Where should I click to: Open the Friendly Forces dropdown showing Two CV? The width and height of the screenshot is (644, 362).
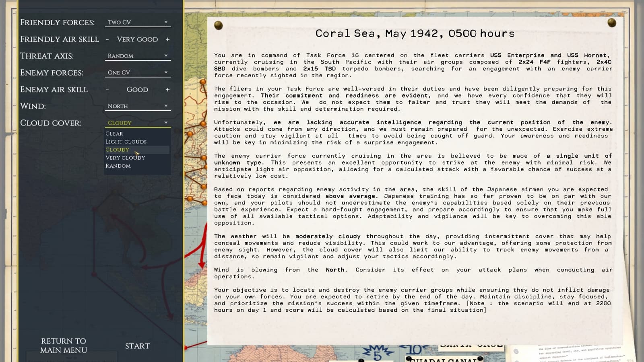click(138, 22)
